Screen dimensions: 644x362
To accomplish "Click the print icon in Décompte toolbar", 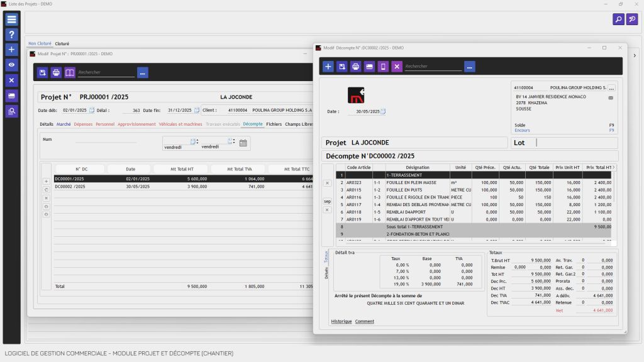I will pos(355,67).
